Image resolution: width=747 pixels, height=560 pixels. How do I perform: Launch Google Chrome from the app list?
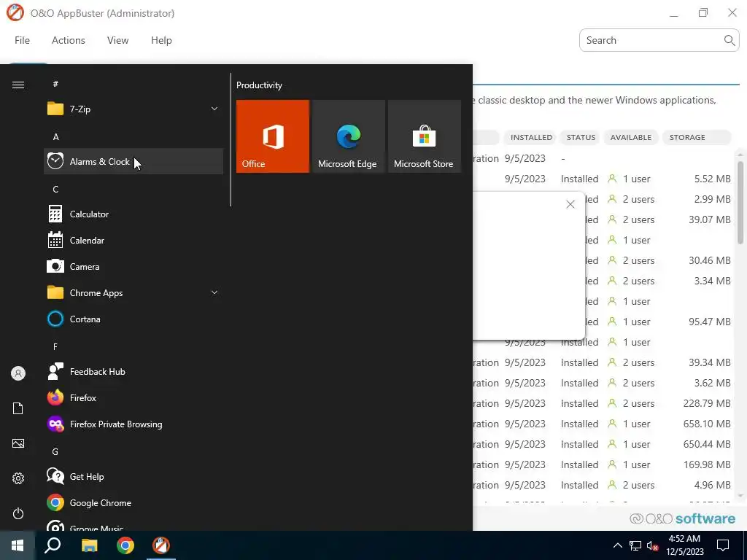(133, 503)
